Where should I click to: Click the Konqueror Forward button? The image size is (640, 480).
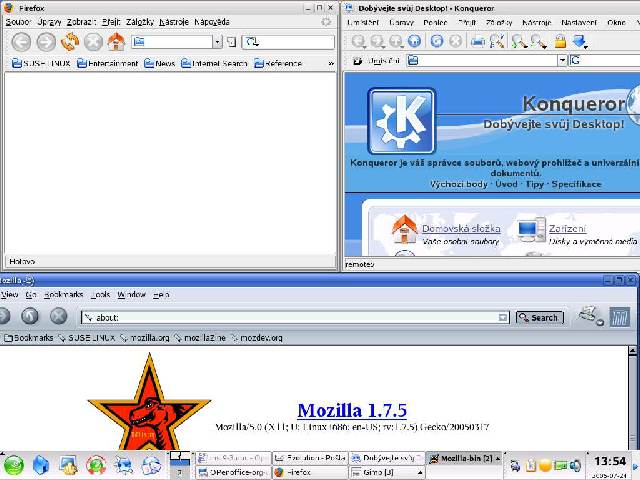tap(378, 41)
